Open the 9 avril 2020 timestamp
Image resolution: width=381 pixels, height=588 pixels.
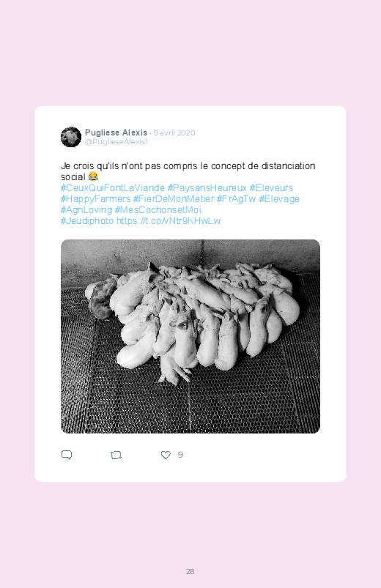click(x=174, y=133)
